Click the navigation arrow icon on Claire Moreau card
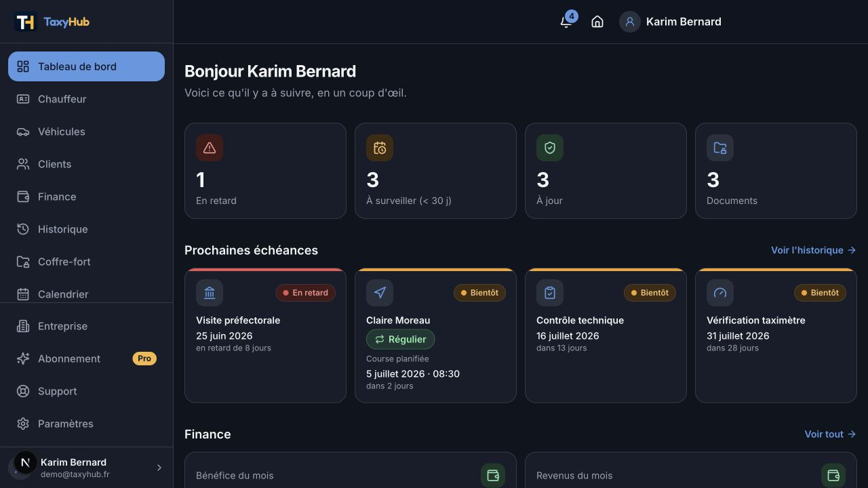Viewport: 868px width, 488px height. (380, 293)
